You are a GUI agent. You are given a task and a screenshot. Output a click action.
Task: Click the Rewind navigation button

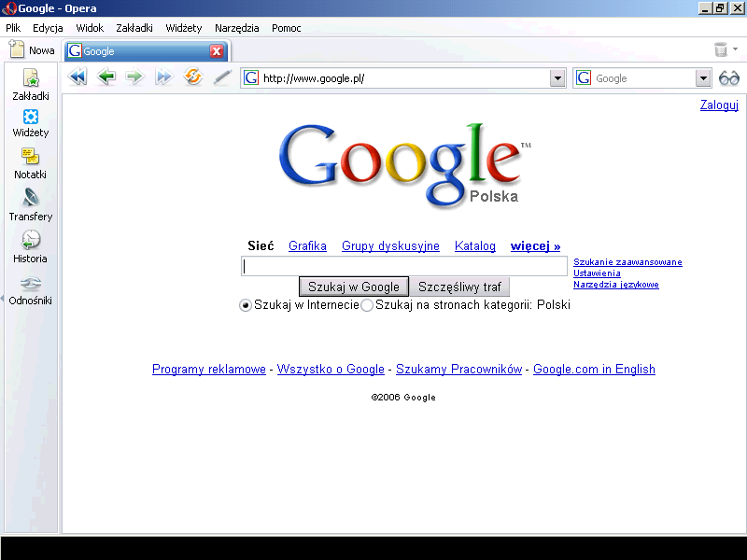[x=78, y=77]
